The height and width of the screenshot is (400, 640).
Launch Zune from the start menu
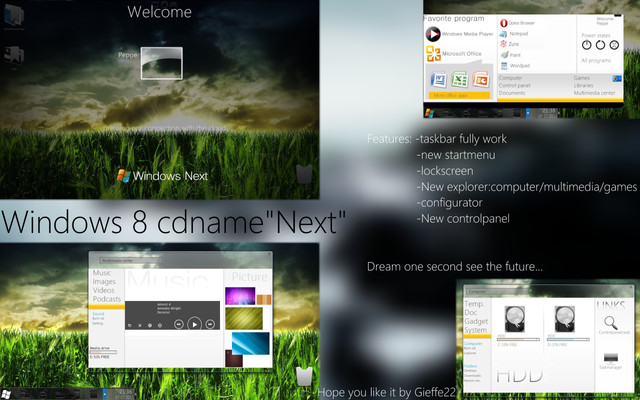coord(510,44)
